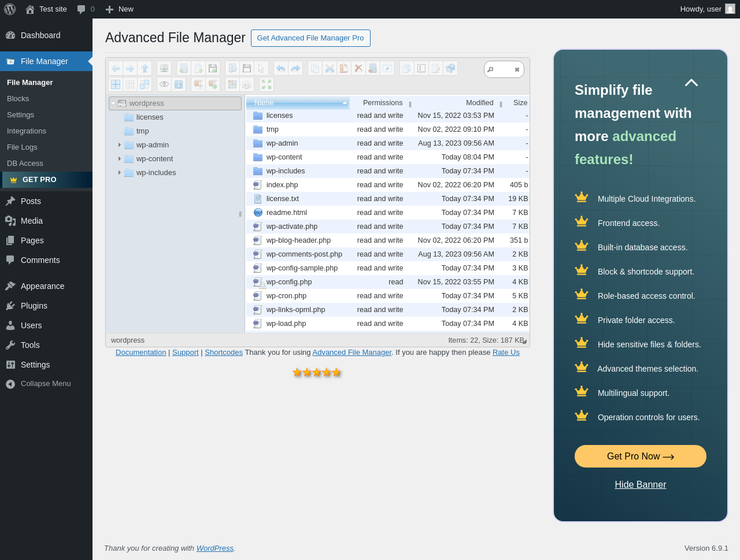Image resolution: width=740 pixels, height=560 pixels.
Task: Click the blue info icon
Action: 179,84
